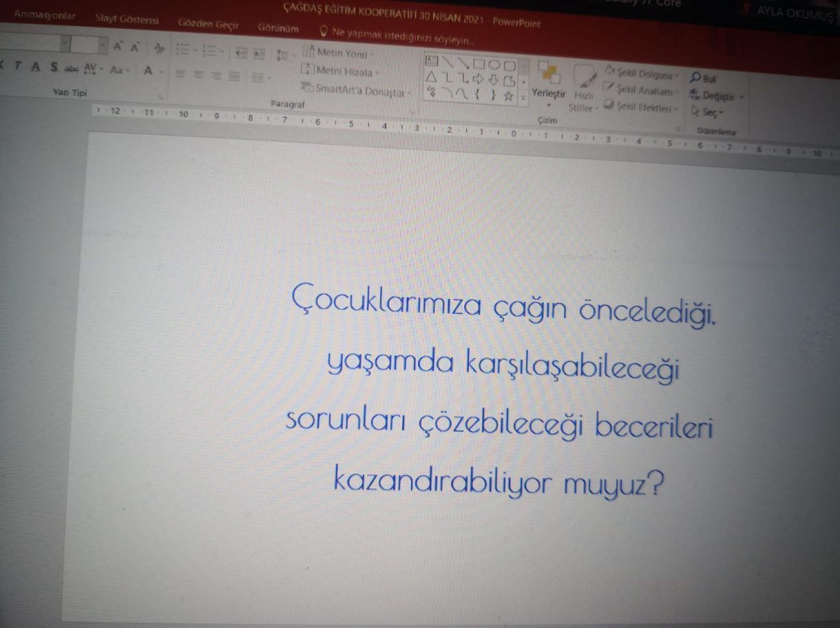Select the arrow line shape
The width and height of the screenshot is (840, 628).
(x=463, y=63)
